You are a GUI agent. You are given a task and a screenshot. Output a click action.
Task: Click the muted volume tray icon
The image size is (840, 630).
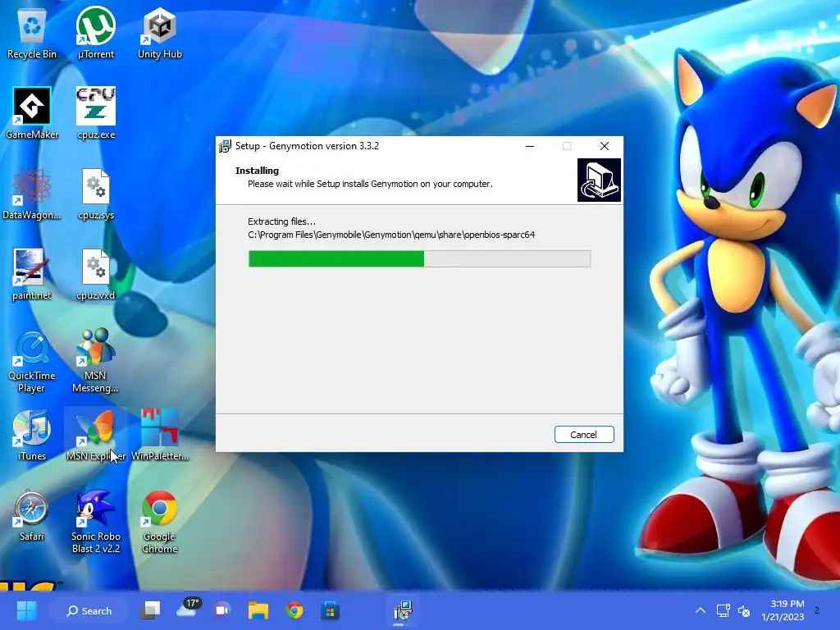744,610
